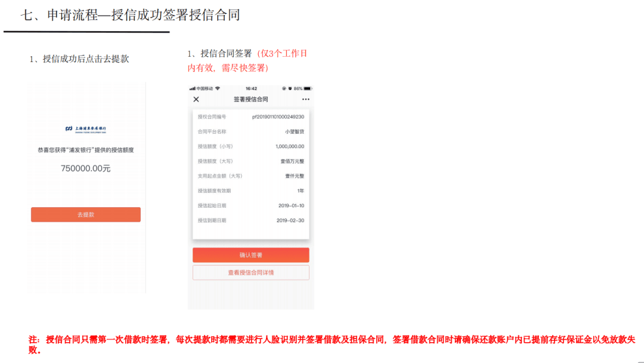Select the expiry date 2019-02-30

coord(290,220)
